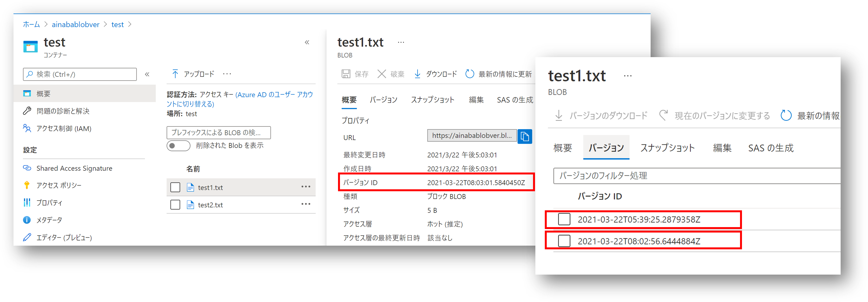Viewport: 868px width, 302px height.
Task: Click the アップロード upload button
Action: (193, 74)
